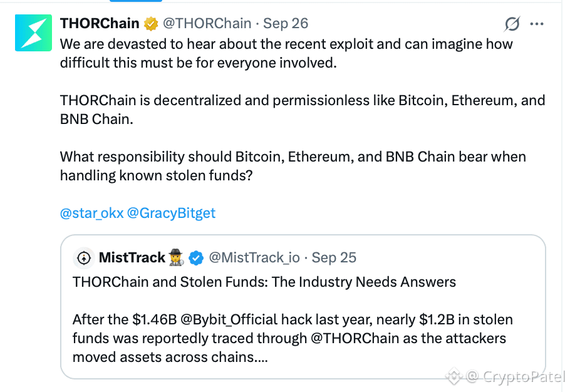Click the THORChain display name

(x=100, y=23)
